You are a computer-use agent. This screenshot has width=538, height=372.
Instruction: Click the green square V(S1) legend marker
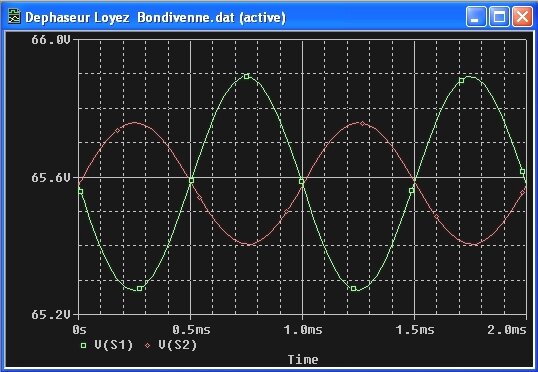(83, 346)
